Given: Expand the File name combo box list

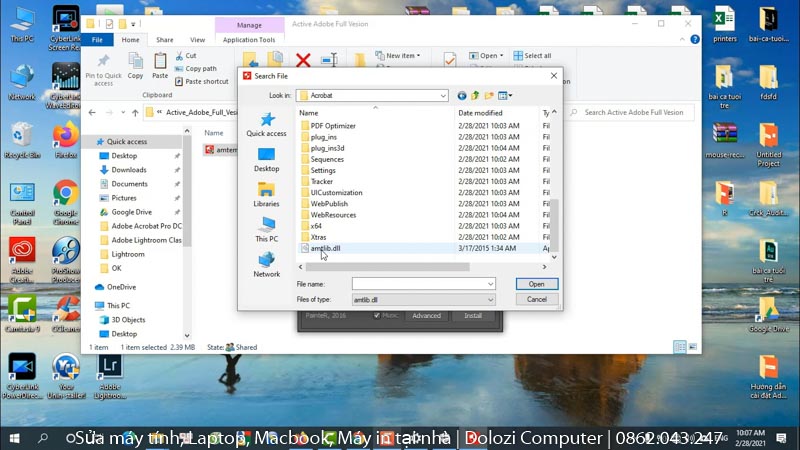Looking at the screenshot, I should (490, 284).
